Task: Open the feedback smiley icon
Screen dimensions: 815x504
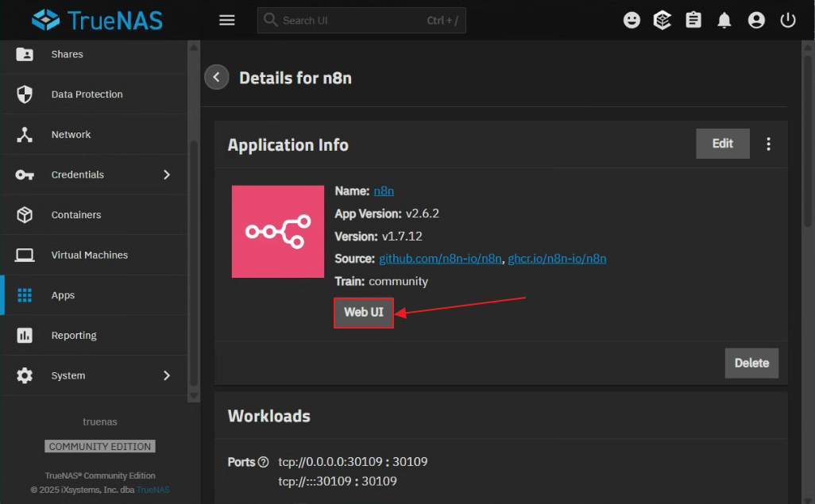Action: [x=632, y=21]
